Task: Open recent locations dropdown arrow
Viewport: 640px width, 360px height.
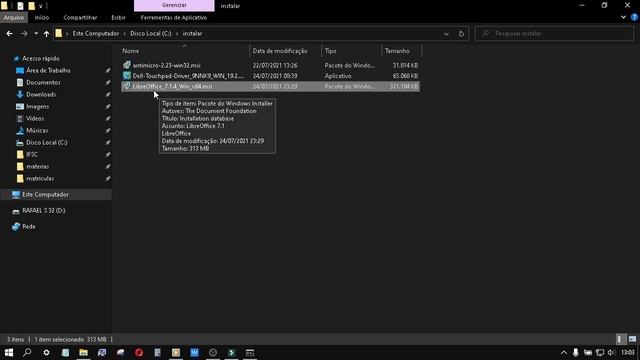Action: pyautogui.click(x=36, y=33)
